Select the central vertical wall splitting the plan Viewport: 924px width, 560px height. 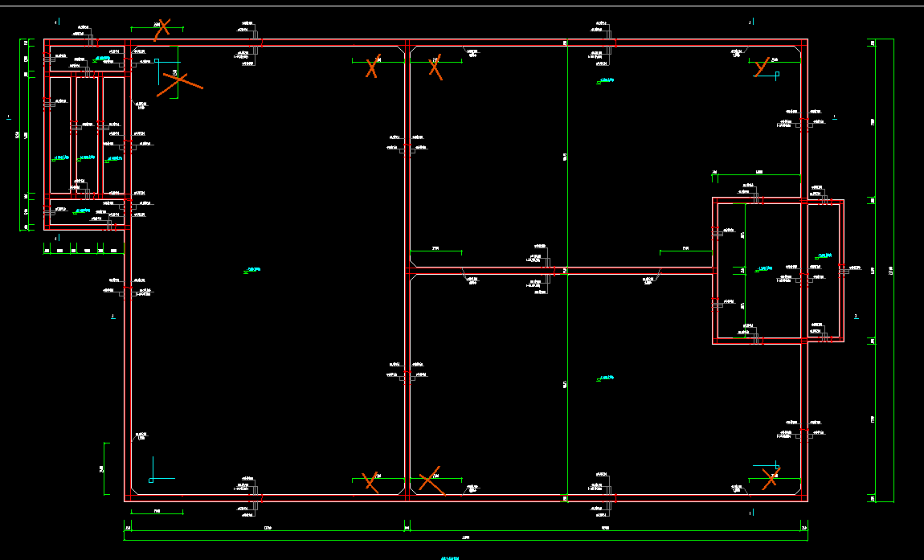pos(407,271)
